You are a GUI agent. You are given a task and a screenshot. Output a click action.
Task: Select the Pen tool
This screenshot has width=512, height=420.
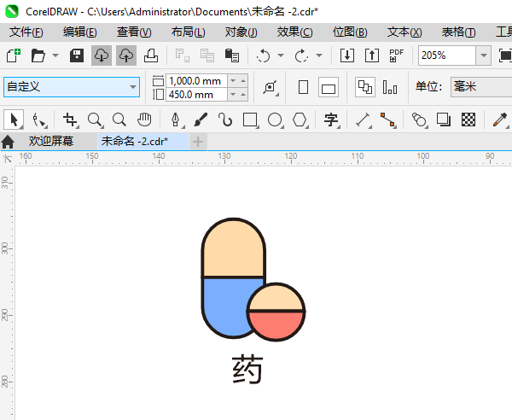[176, 120]
